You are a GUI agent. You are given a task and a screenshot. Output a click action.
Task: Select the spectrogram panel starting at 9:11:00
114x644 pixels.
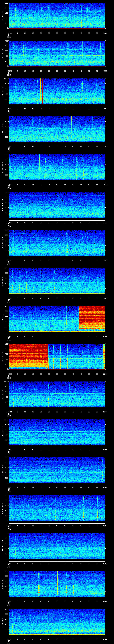(x=57, y=394)
